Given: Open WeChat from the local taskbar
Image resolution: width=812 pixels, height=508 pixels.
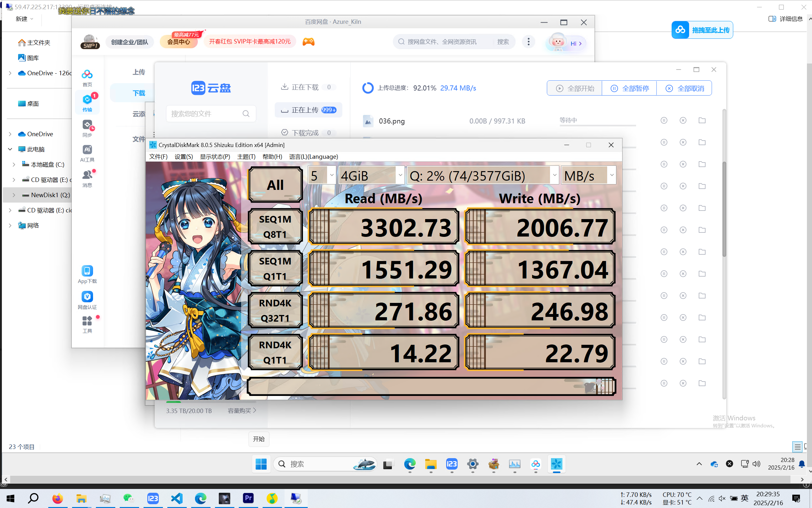Looking at the screenshot, I should [129, 498].
